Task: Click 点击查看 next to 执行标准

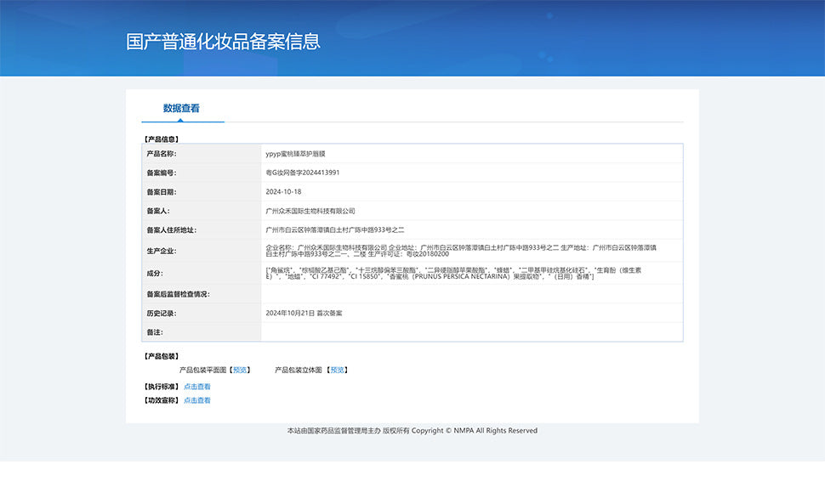Action: tap(197, 387)
